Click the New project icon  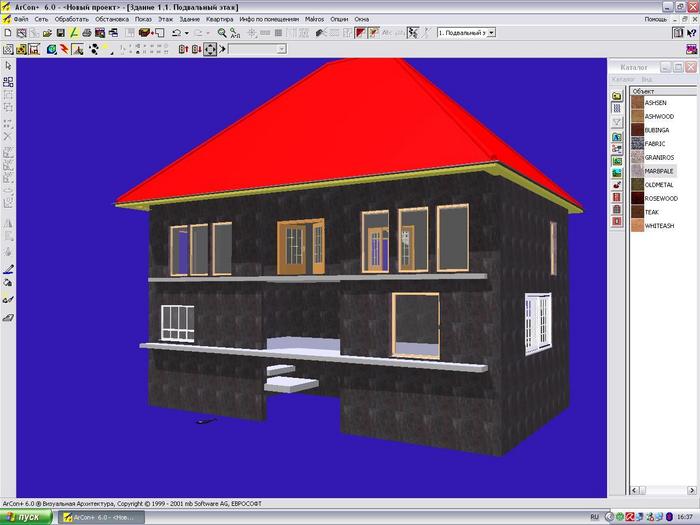8,33
